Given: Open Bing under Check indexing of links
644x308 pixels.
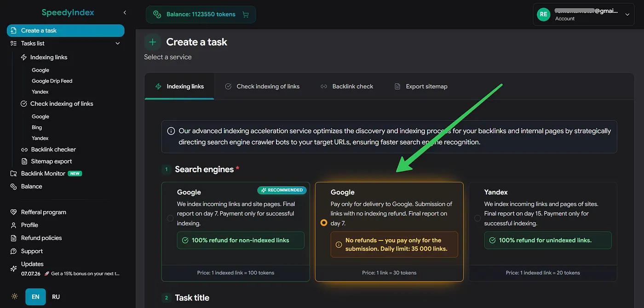Looking at the screenshot, I should pyautogui.click(x=37, y=127).
